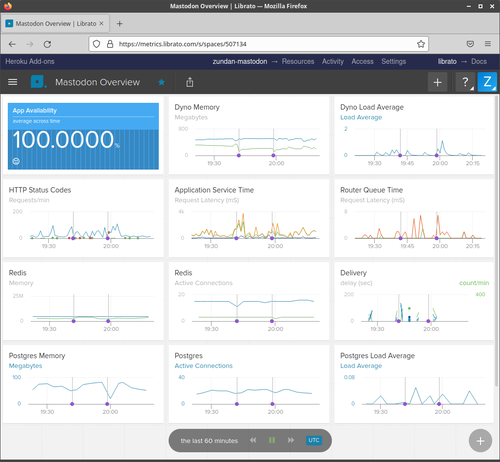Rewind the time window backward
The height and width of the screenshot is (462, 500).
click(253, 440)
